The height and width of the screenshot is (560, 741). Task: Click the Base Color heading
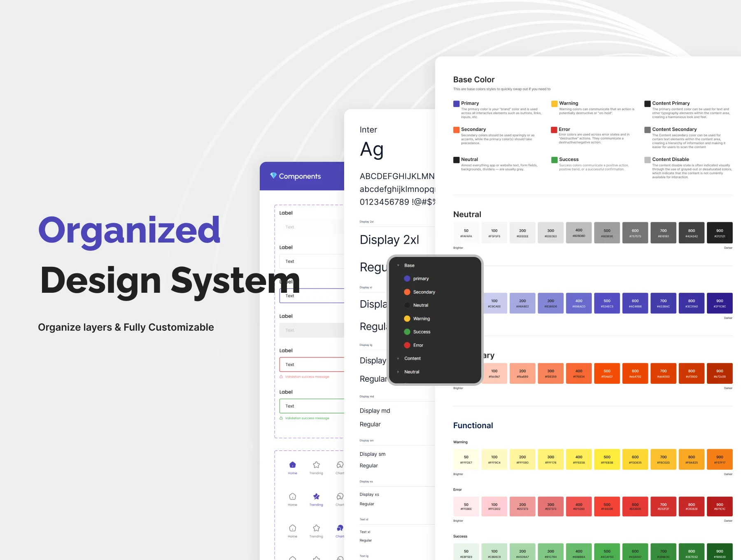tap(474, 79)
